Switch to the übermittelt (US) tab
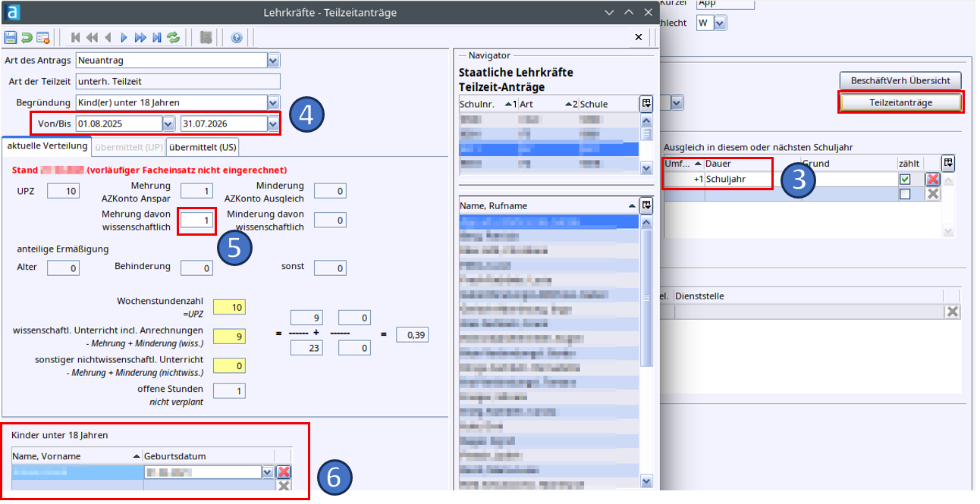This screenshot has width=980, height=504. pos(202,146)
